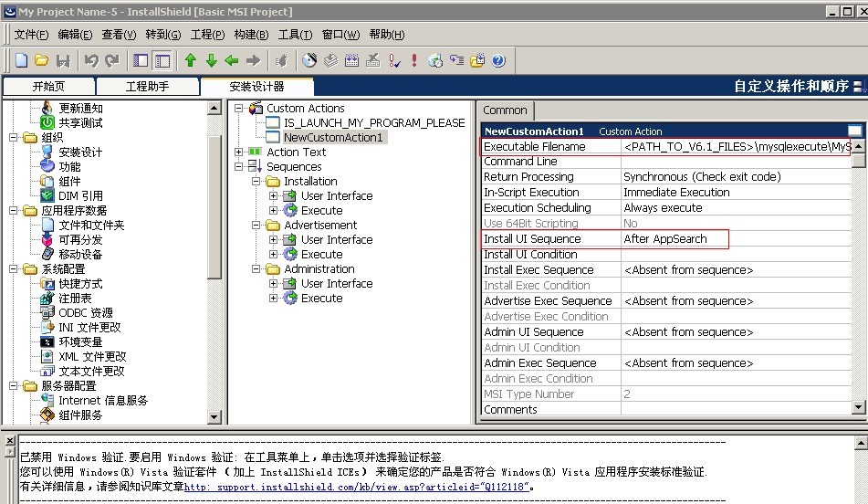Open the 构建(B) menu
This screenshot has width=868, height=504.
[x=251, y=35]
